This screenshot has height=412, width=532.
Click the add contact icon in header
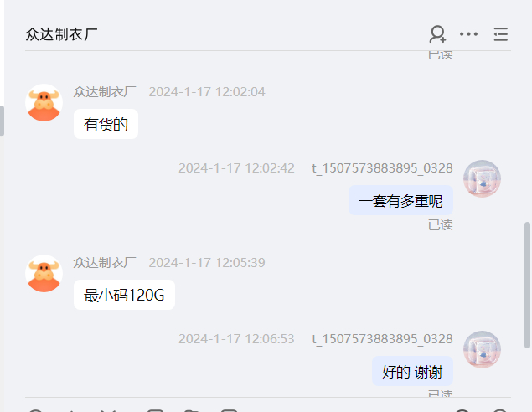coord(437,33)
